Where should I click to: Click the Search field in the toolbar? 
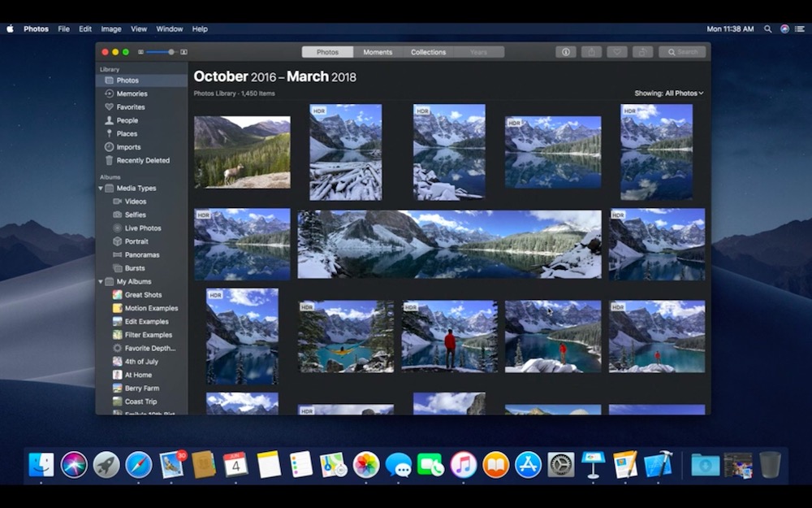coord(682,52)
